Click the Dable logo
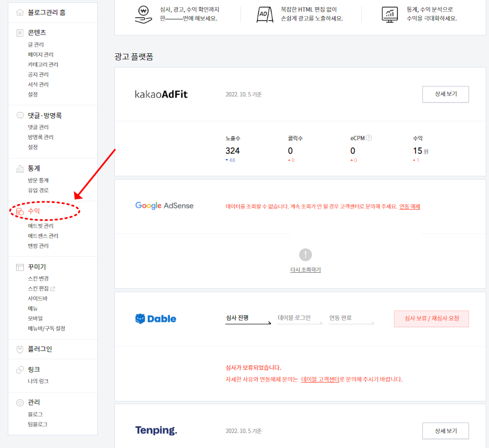Viewport: 489px width, 448px height. pyautogui.click(x=155, y=318)
